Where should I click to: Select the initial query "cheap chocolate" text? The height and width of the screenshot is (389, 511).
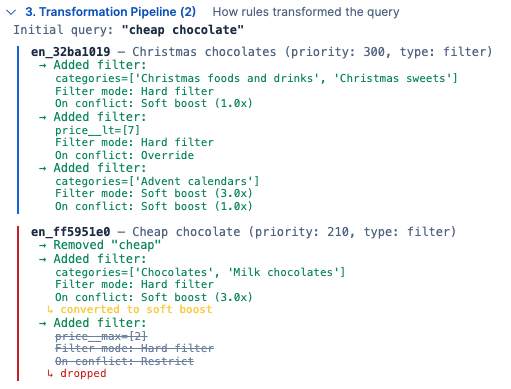183,30
